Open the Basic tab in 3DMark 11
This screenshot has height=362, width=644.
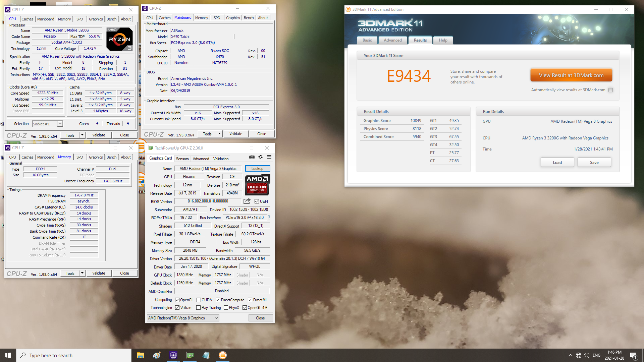367,40
